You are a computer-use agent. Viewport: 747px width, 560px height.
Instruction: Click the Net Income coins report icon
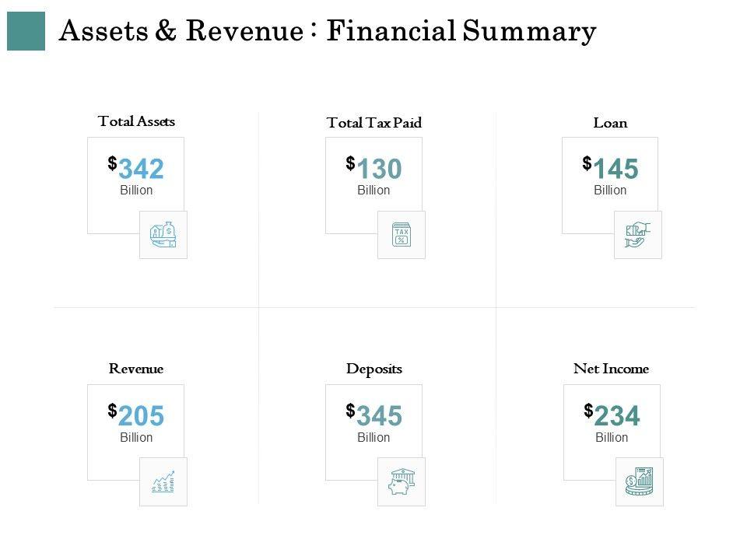tap(640, 481)
